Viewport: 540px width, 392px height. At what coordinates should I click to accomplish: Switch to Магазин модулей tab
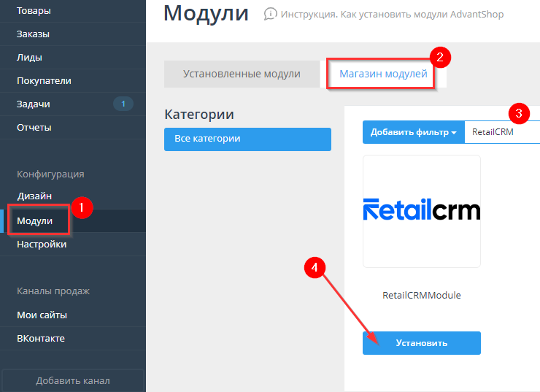(x=383, y=74)
